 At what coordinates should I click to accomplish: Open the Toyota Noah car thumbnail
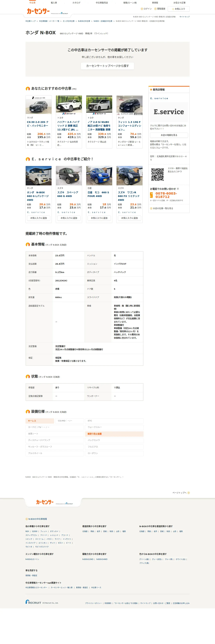click(99, 105)
